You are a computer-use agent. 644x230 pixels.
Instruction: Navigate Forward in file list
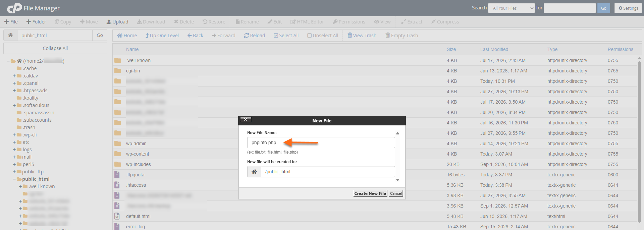coord(224,36)
